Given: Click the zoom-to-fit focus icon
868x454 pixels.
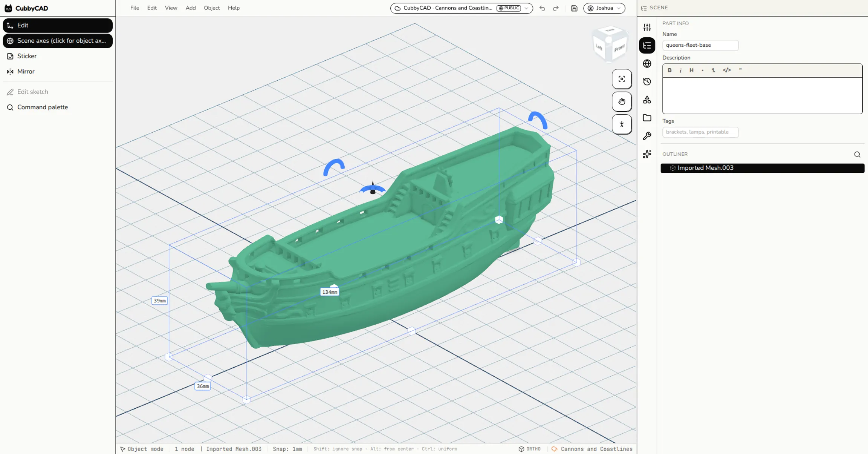Looking at the screenshot, I should (x=622, y=79).
